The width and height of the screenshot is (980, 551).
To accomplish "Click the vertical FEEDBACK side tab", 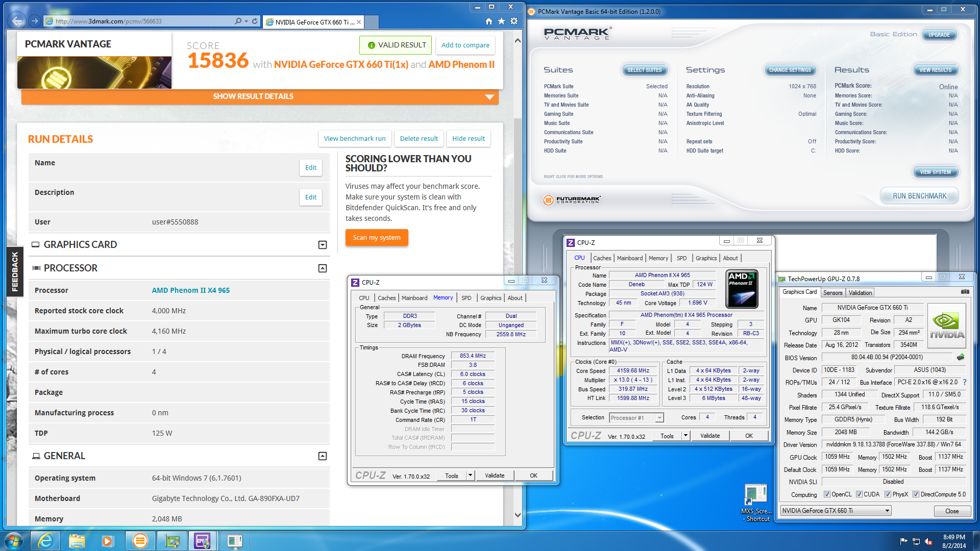I will point(15,271).
